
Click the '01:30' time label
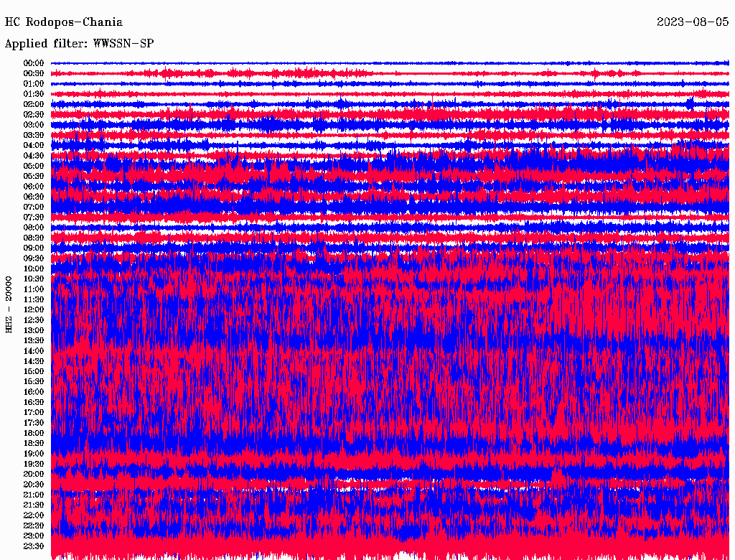tap(34, 94)
